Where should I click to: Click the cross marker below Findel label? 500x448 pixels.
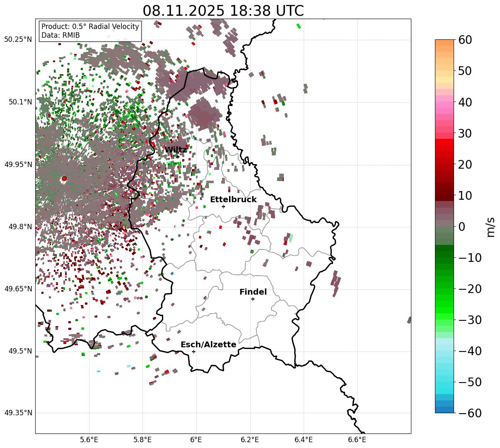point(253,299)
